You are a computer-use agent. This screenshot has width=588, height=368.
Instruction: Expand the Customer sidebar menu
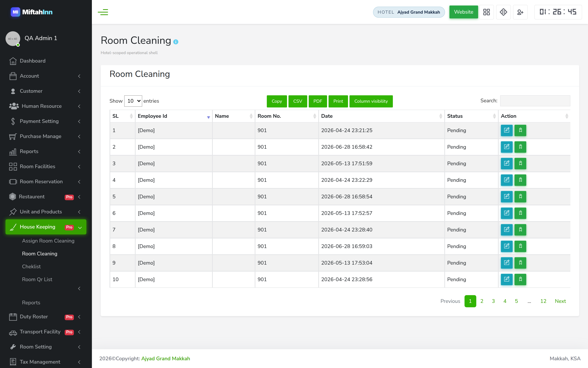click(x=46, y=91)
